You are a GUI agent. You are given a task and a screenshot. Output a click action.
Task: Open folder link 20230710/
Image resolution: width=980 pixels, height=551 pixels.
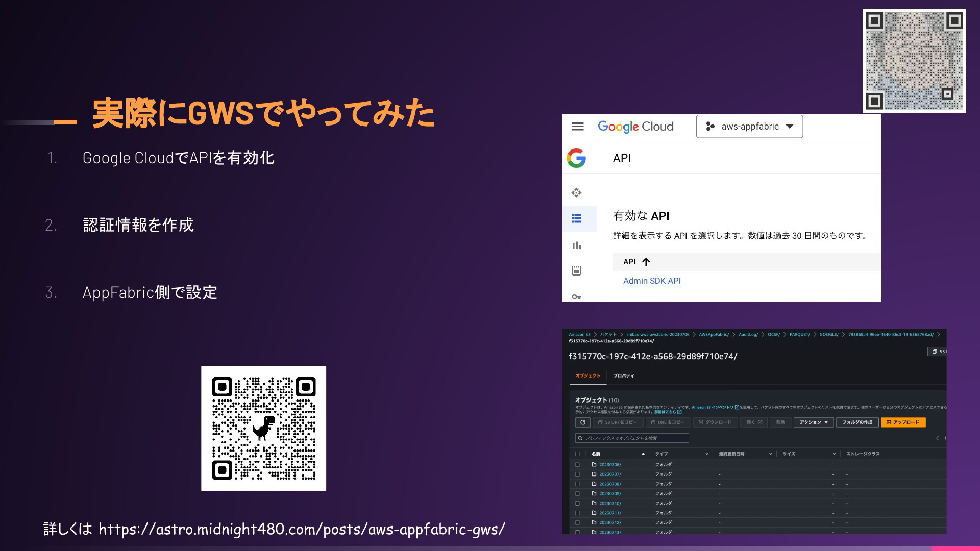tap(610, 503)
